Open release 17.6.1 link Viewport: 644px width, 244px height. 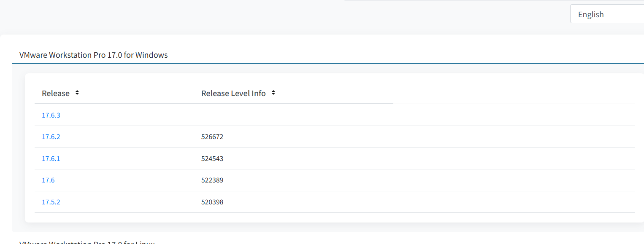[51, 159]
